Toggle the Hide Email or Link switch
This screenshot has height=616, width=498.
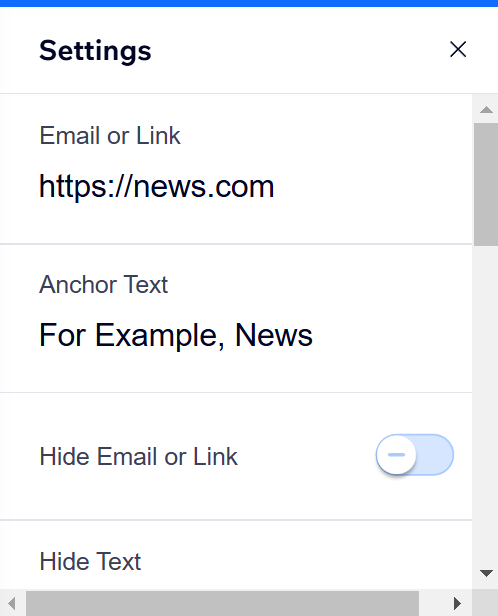[415, 455]
